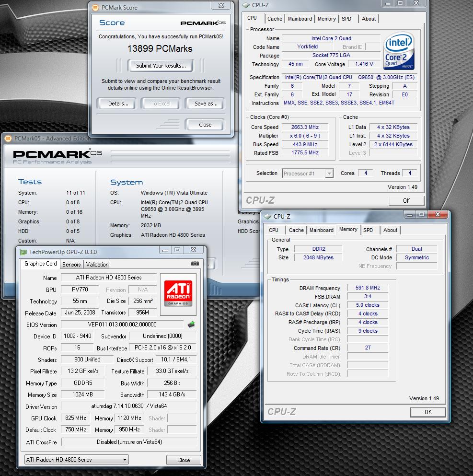Screen dimensions: 473x476
Task: Click the Level 2 cache 2 x 6144 KBytes
Action: click(393, 144)
